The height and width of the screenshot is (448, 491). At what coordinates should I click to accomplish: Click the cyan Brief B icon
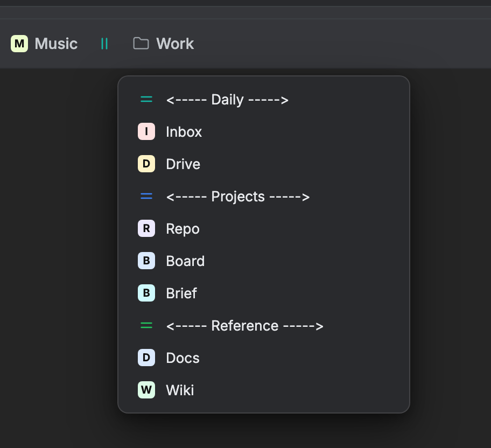tap(146, 293)
